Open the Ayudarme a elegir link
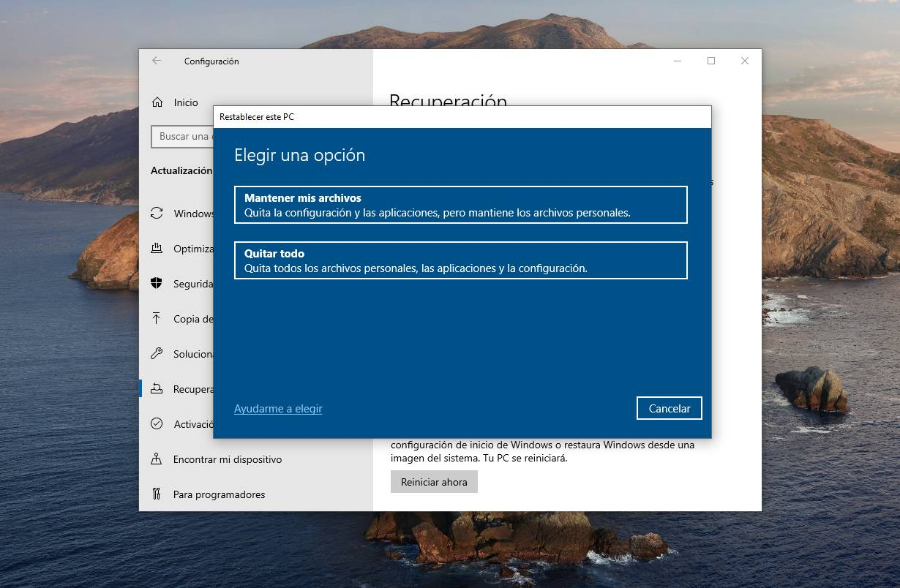Screen dimensions: 900x588 coord(277,409)
